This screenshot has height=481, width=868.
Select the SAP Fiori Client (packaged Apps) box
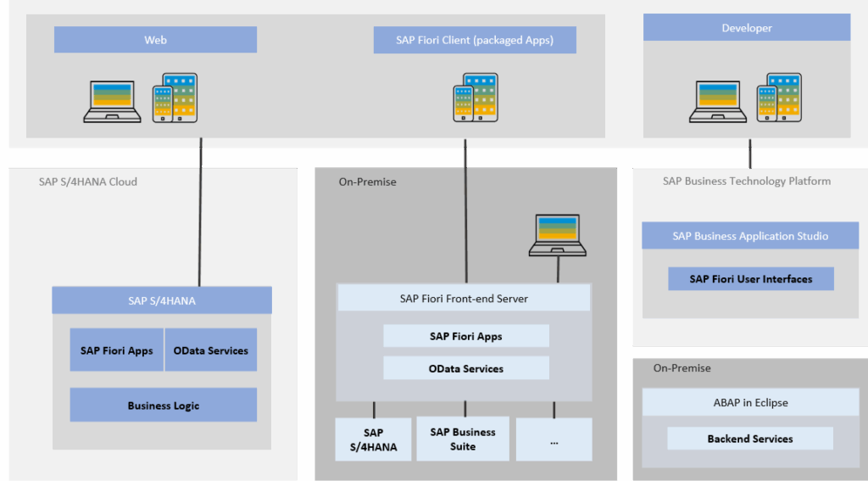coord(475,40)
